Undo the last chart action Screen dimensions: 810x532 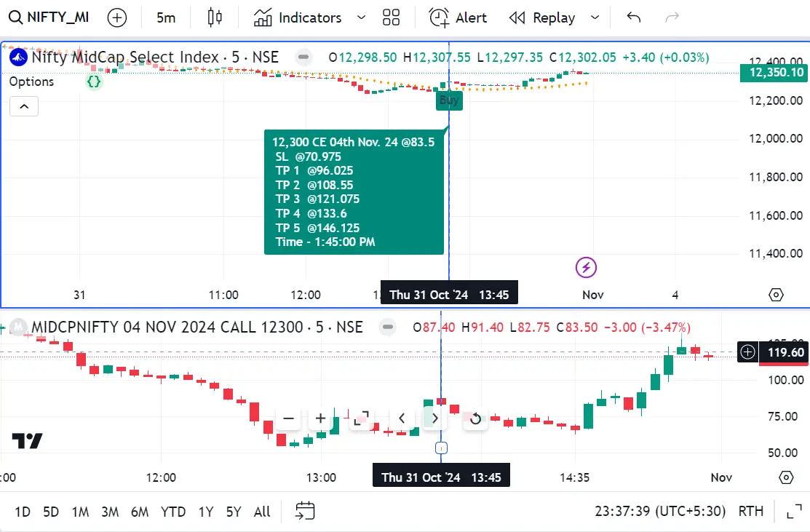(x=634, y=18)
